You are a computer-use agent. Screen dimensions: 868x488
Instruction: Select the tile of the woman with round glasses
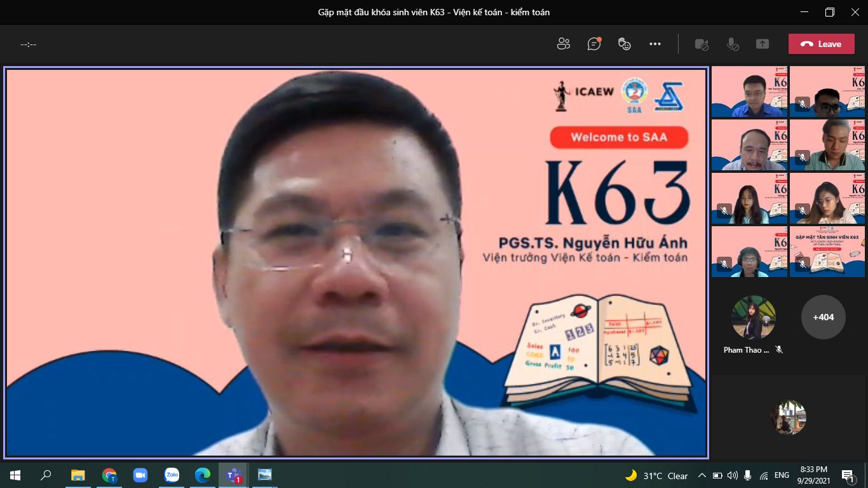(827, 198)
